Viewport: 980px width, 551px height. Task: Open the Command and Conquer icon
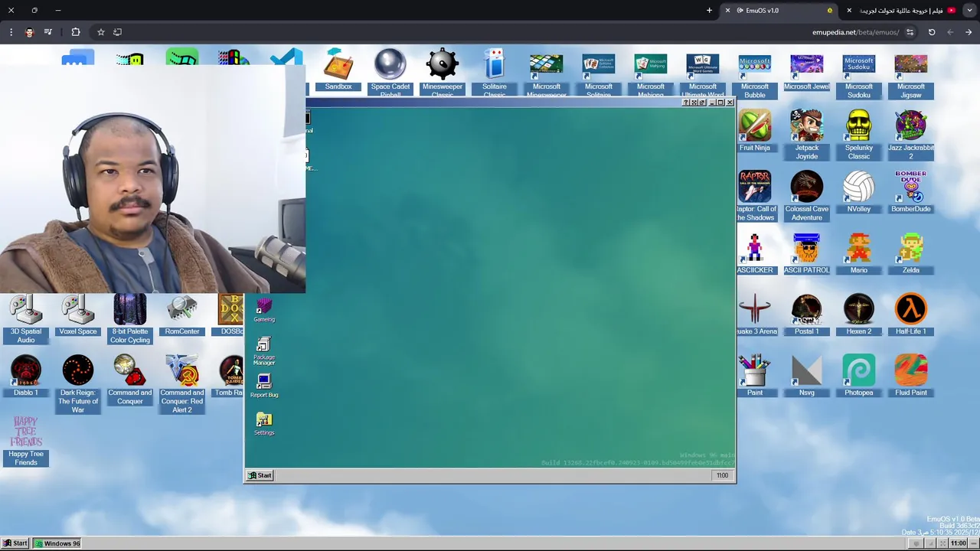point(130,380)
